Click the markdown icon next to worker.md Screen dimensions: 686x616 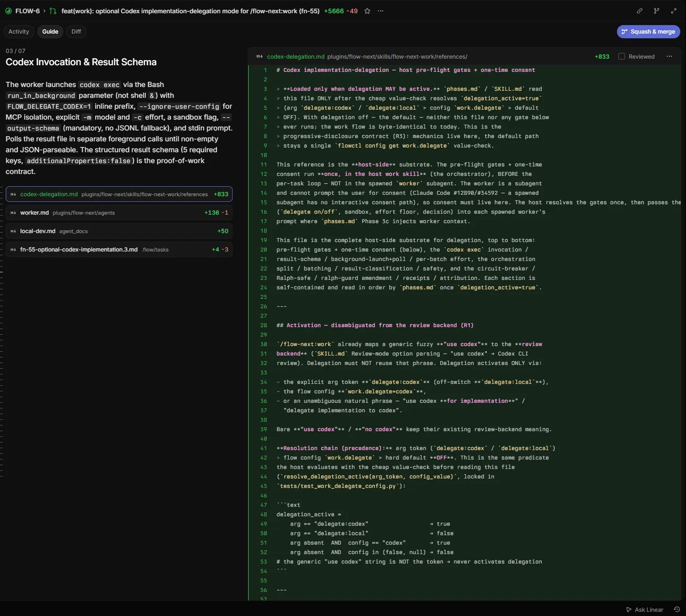click(13, 213)
